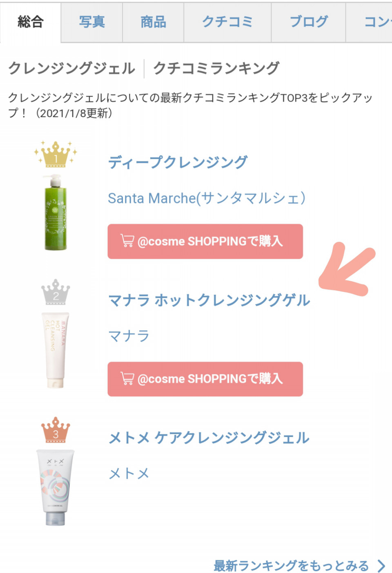Open マナラ ホットクレンジングゲル product link
This screenshot has width=392, height=573.
click(209, 300)
